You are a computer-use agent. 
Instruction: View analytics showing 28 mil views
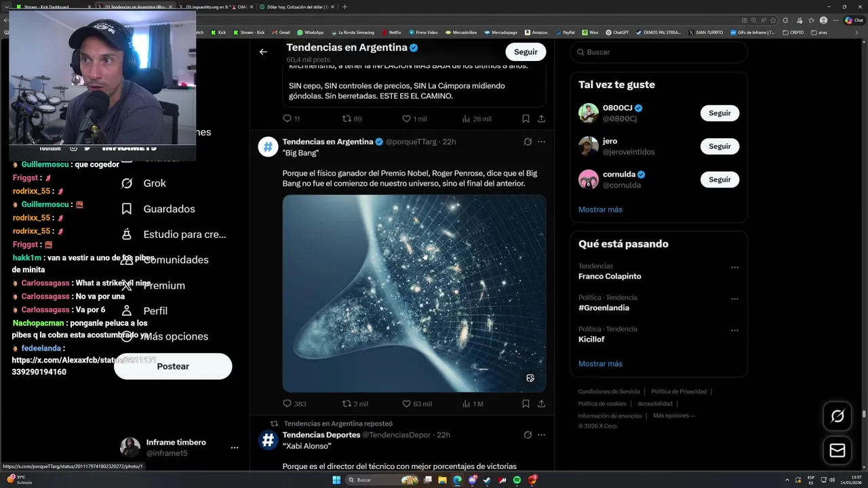click(x=476, y=119)
